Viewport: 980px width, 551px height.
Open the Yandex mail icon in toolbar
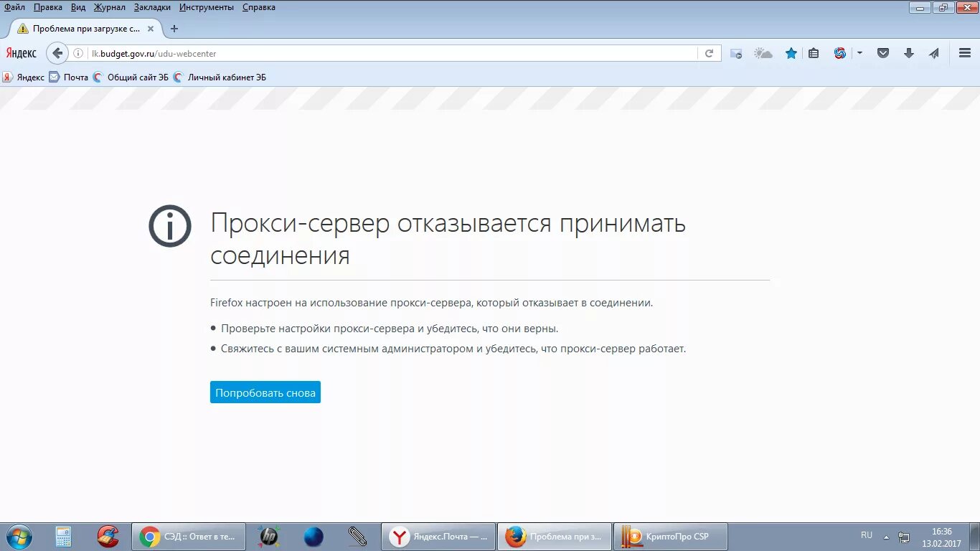click(736, 53)
